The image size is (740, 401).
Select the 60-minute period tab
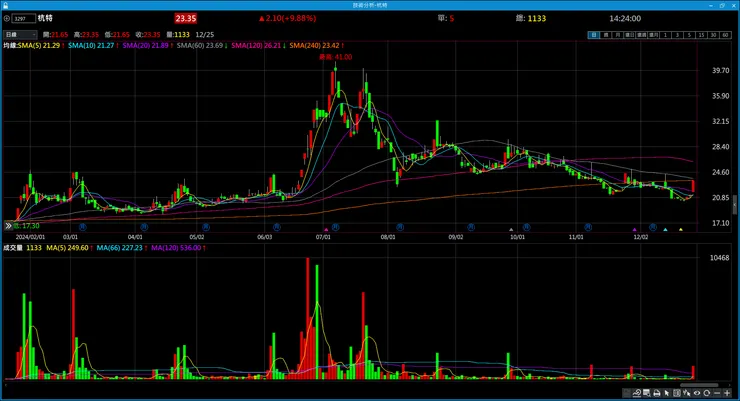coord(725,35)
